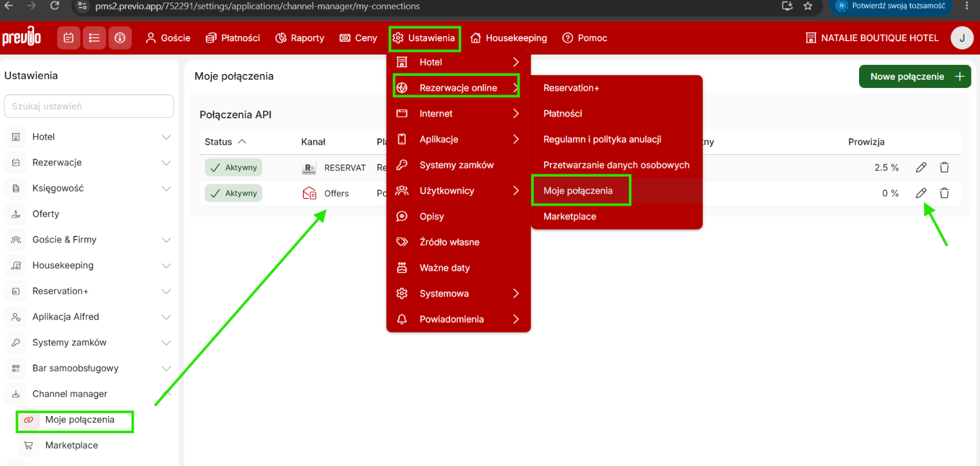This screenshot has width=980, height=466.
Task: Choose Przetwarzanie danych osobowych
Action: [x=617, y=165]
